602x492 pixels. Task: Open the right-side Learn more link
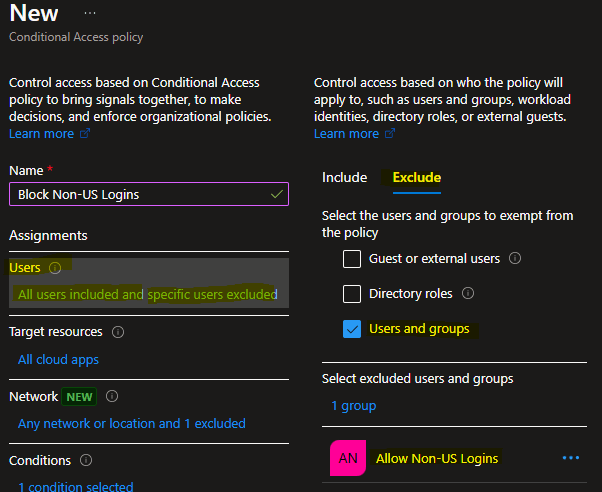click(346, 134)
